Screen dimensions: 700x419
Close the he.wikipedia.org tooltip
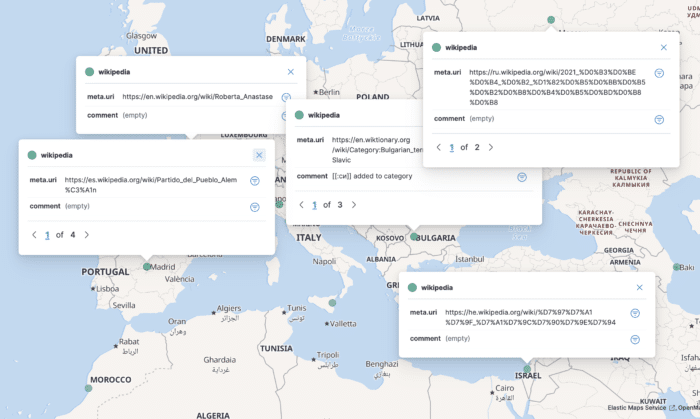639,288
